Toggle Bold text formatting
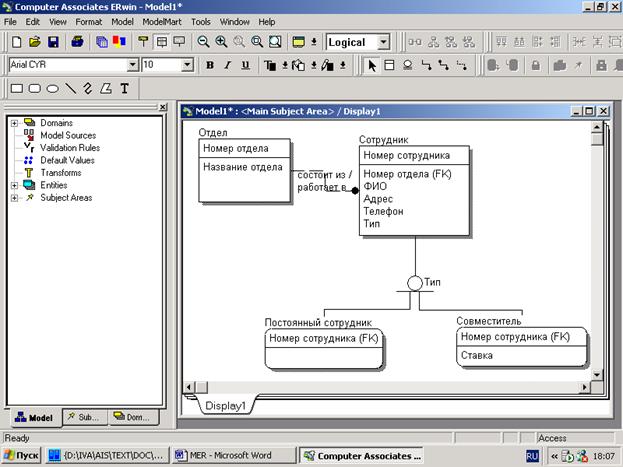623x467 pixels. [210, 65]
